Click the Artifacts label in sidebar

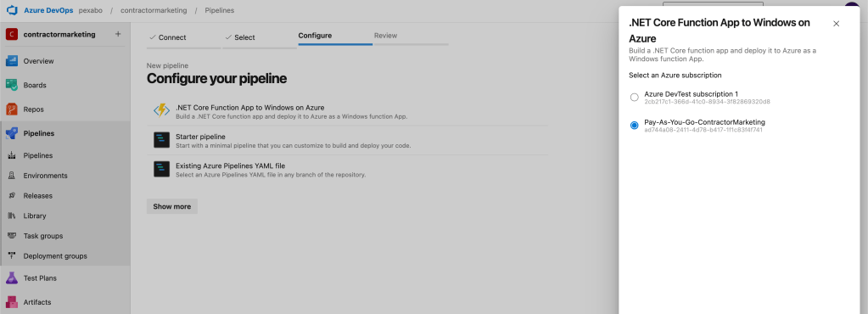pos(37,302)
